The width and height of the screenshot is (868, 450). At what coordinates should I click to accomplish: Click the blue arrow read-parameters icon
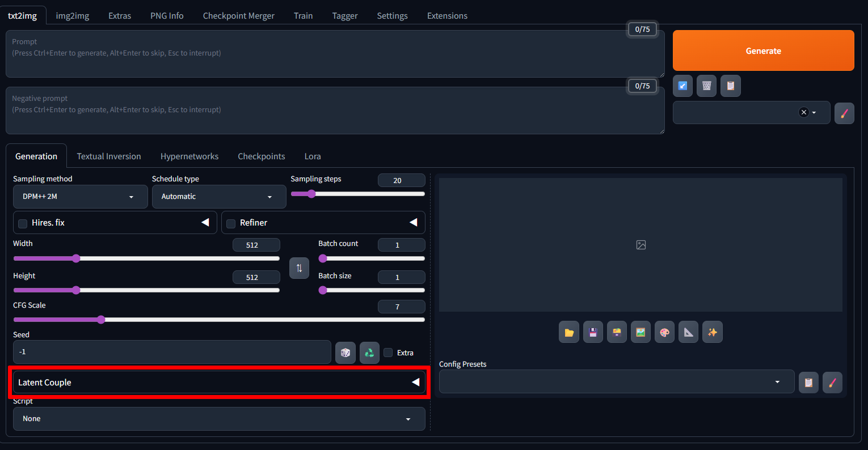[682, 86]
